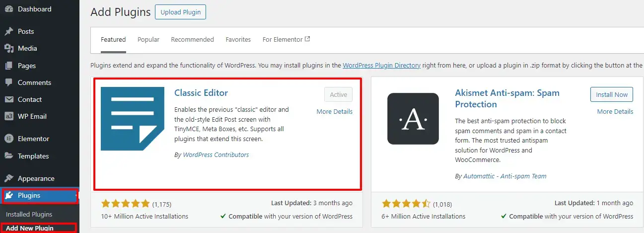Viewport: 644px width, 233px height.
Task: Click the Upload Plugin button
Action: pos(180,12)
